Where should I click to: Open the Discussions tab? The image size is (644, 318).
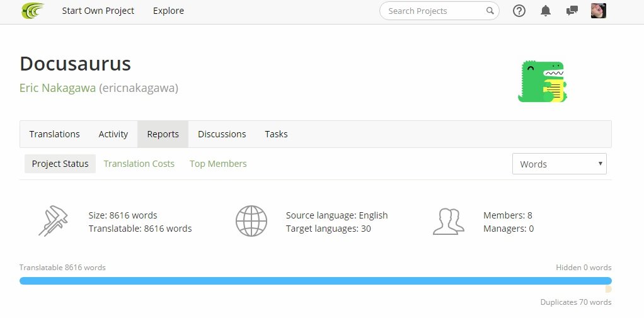222,134
